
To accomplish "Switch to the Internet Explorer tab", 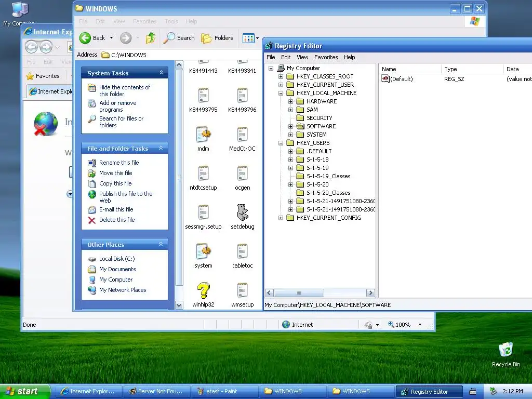I will (50, 91).
